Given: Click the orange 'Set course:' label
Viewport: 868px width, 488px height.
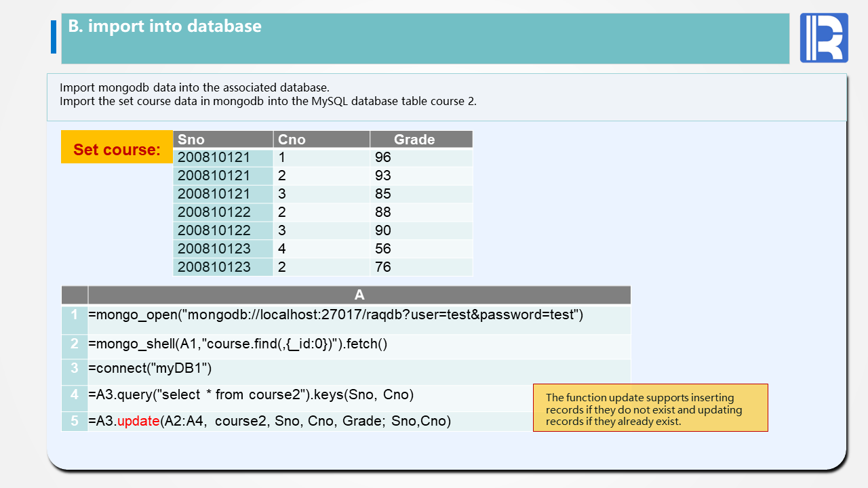Looking at the screenshot, I should pyautogui.click(x=117, y=149).
